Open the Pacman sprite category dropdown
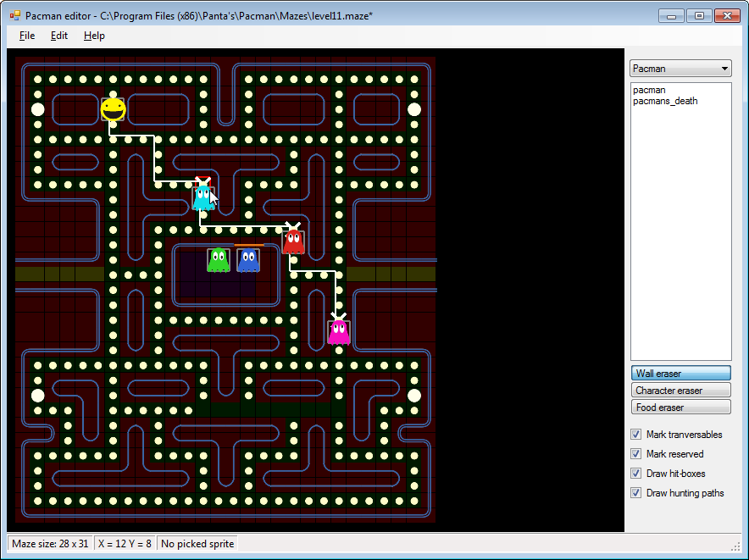Screen dimensions: 749x560 click(x=680, y=69)
